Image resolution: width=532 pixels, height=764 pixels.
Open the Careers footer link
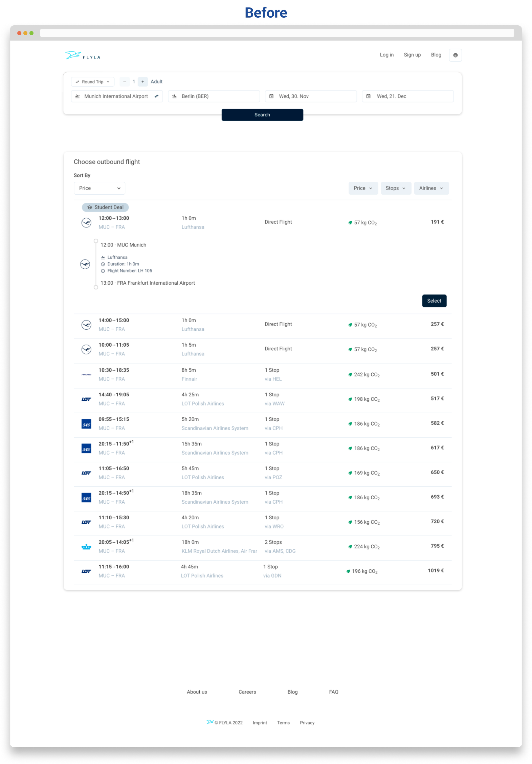click(247, 692)
